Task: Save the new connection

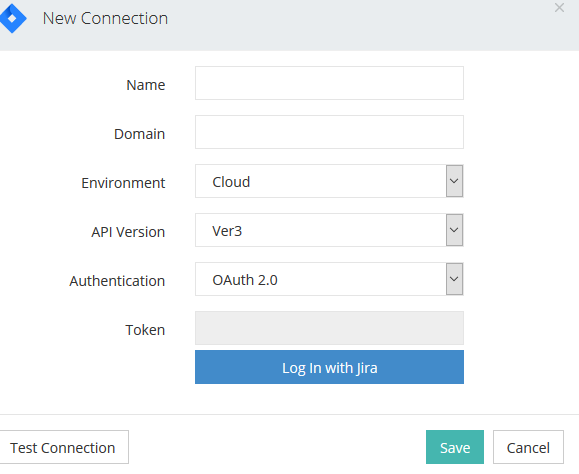Action: (455, 447)
